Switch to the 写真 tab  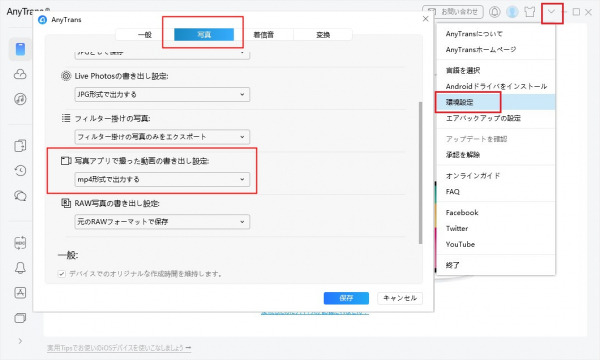[204, 35]
